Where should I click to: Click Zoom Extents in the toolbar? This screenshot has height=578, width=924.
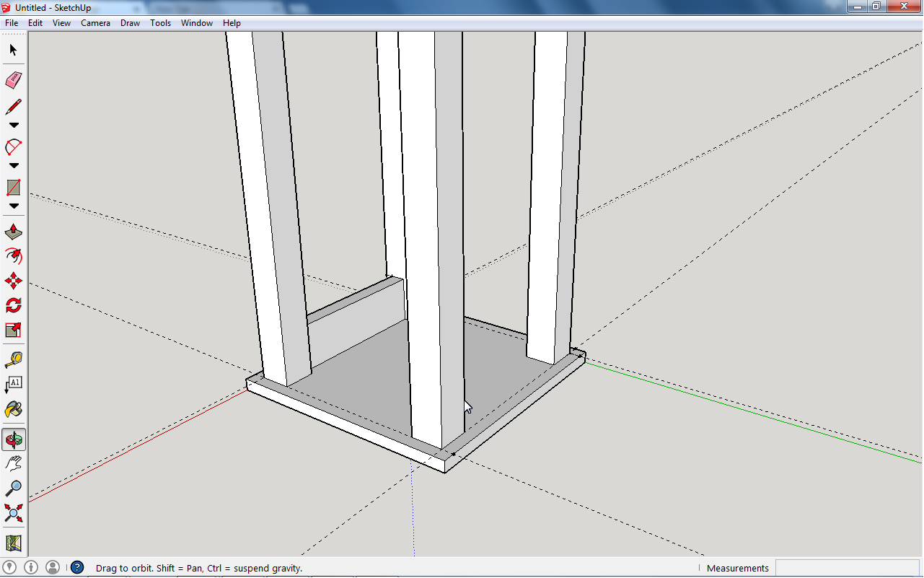point(12,514)
